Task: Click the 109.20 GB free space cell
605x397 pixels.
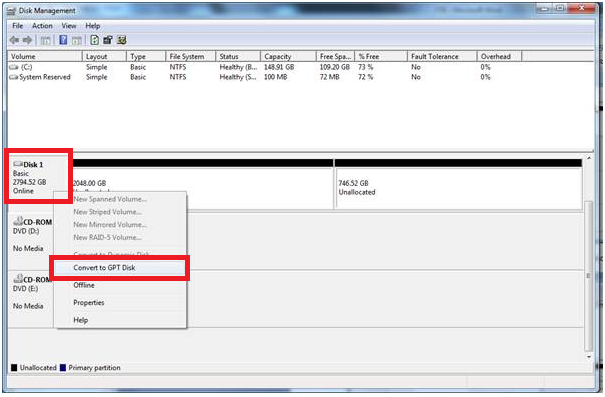Action: [x=335, y=67]
